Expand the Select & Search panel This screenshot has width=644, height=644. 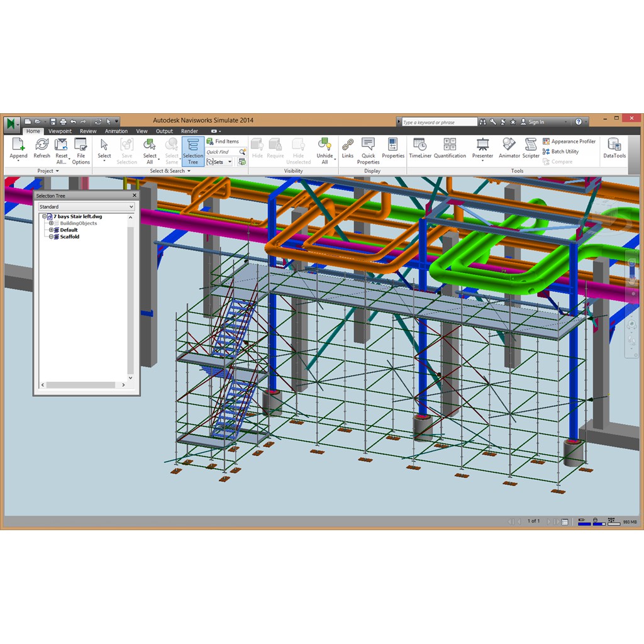[x=170, y=171]
